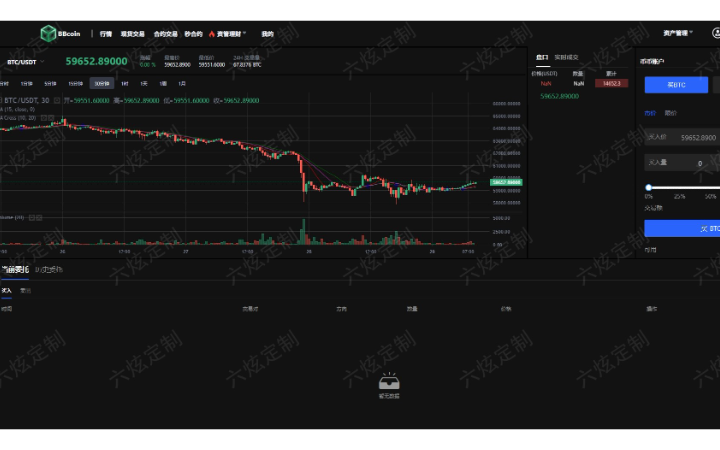Open the user profile avatar icon
720x450 pixels.
click(x=716, y=33)
